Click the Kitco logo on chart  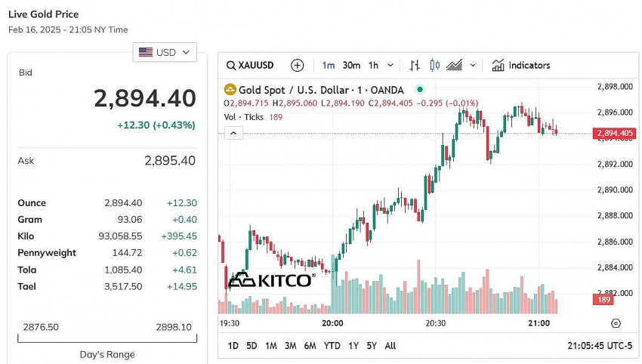point(270,280)
